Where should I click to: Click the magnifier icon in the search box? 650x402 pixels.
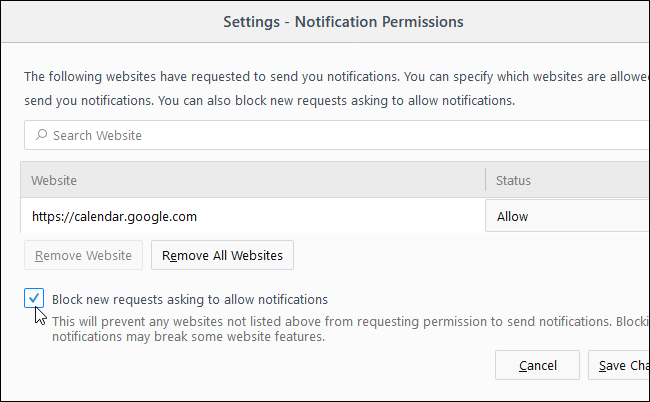42,135
